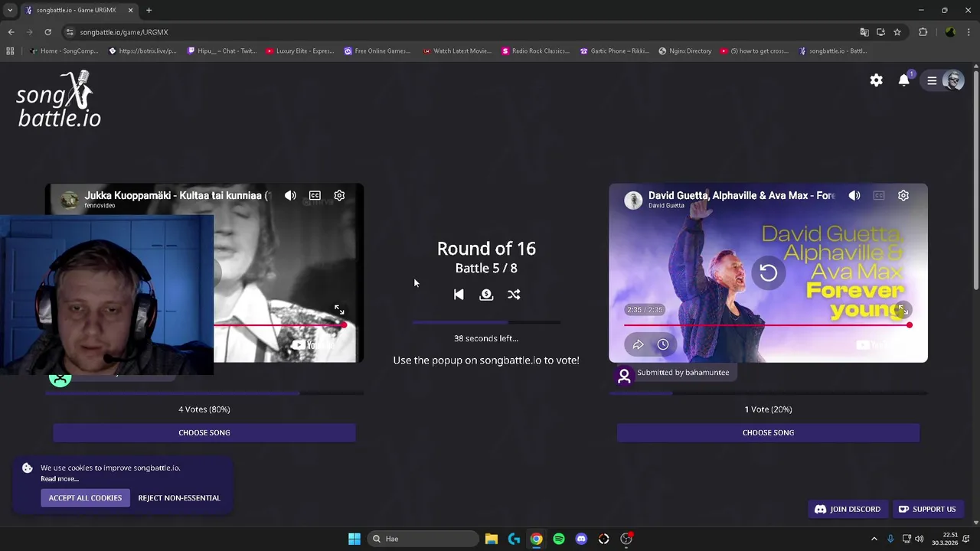Accept all cookies
This screenshot has width=980, height=551.
(x=85, y=498)
